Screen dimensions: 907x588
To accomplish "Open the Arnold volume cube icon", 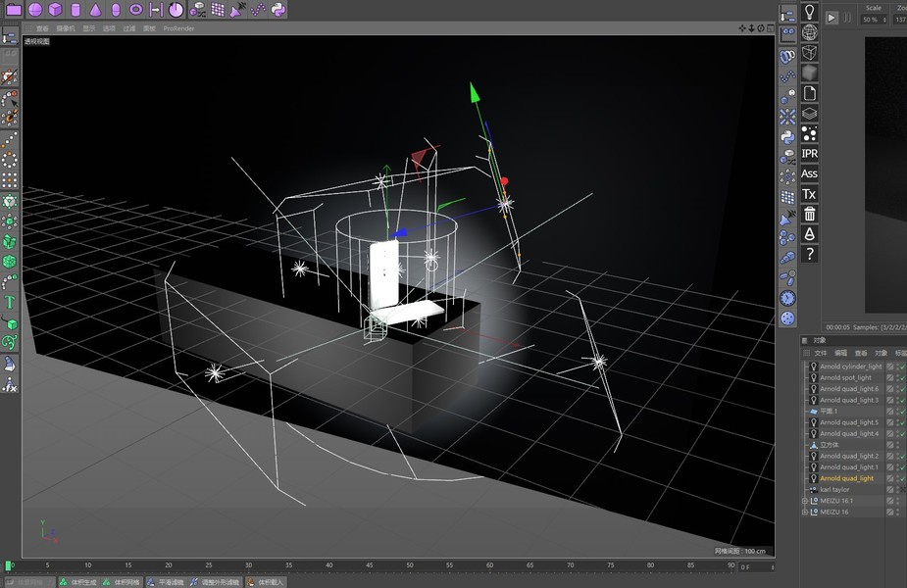I will [809, 73].
